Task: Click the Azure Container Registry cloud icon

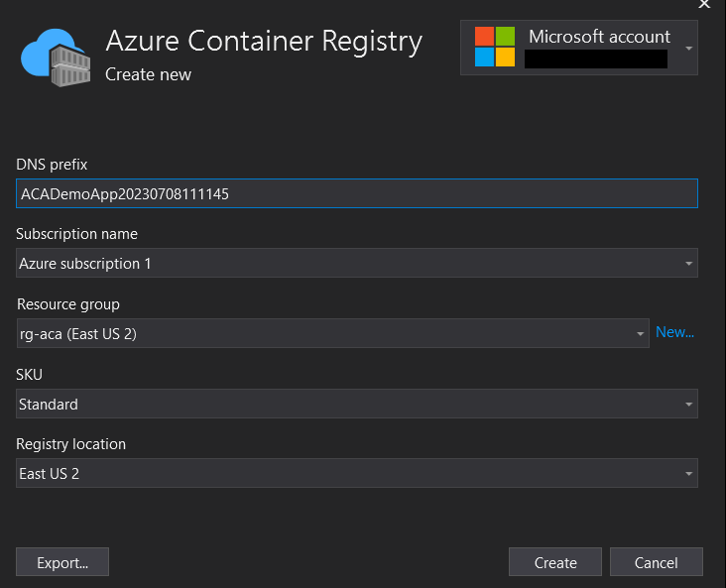Action: (x=56, y=58)
